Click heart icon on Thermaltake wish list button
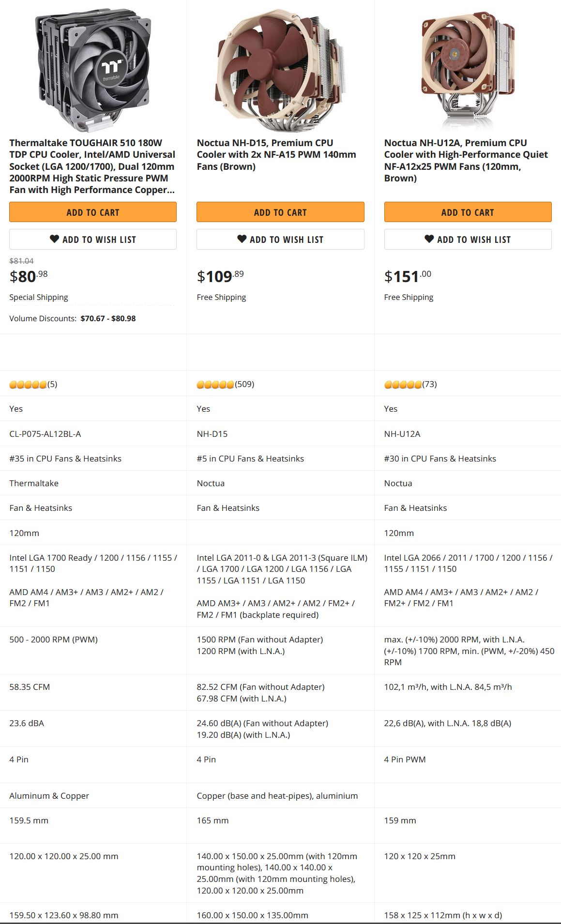The image size is (561, 924). point(54,239)
